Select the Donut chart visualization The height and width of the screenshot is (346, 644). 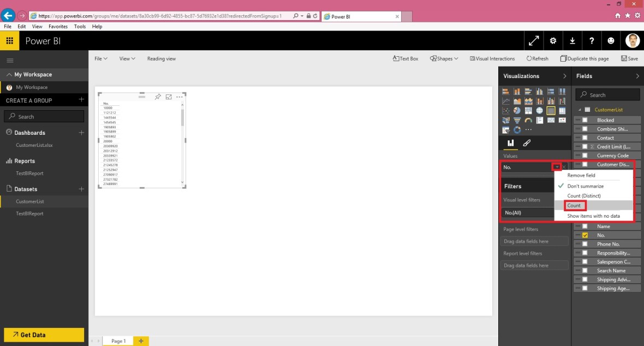pyautogui.click(x=517, y=129)
